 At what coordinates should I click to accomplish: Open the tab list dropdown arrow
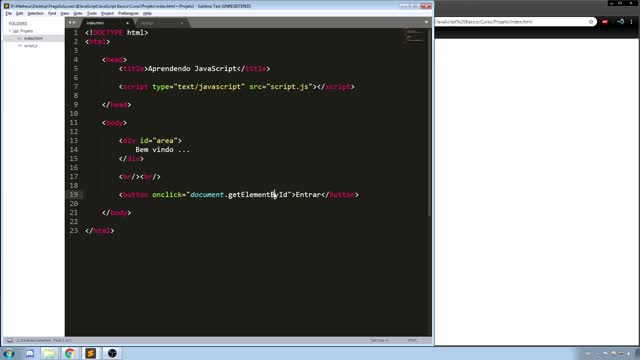click(426, 22)
